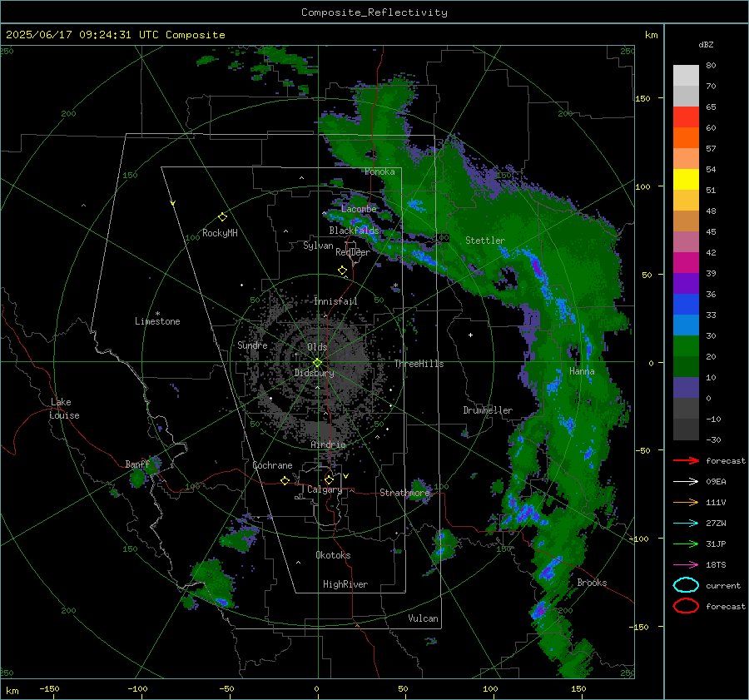This screenshot has width=749, height=700.
Task: Click the red forecast ellipse icon
Action: click(686, 606)
